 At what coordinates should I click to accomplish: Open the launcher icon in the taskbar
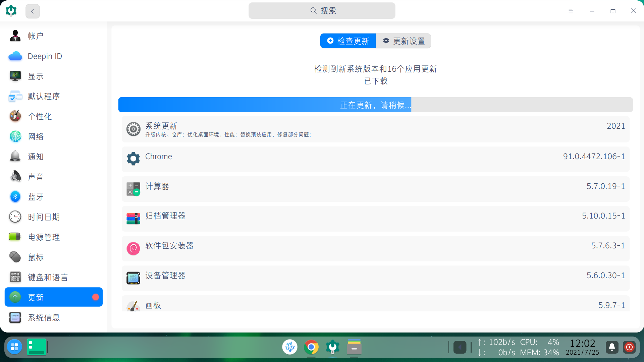point(14,347)
